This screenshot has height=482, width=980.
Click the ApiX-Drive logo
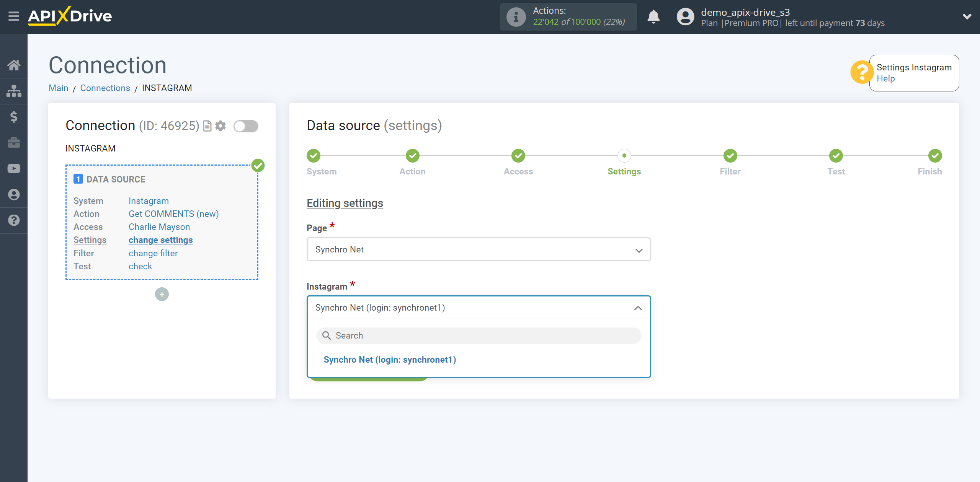[70, 16]
